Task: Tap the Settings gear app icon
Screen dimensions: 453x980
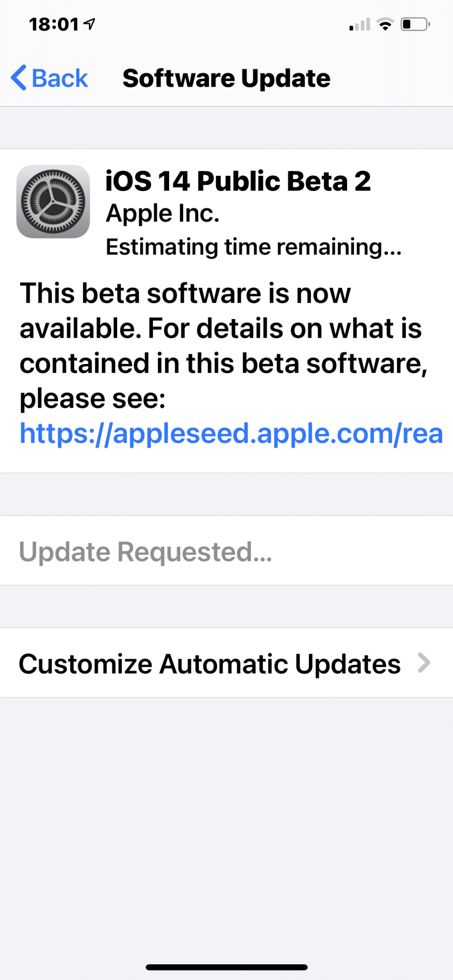Action: [53, 201]
